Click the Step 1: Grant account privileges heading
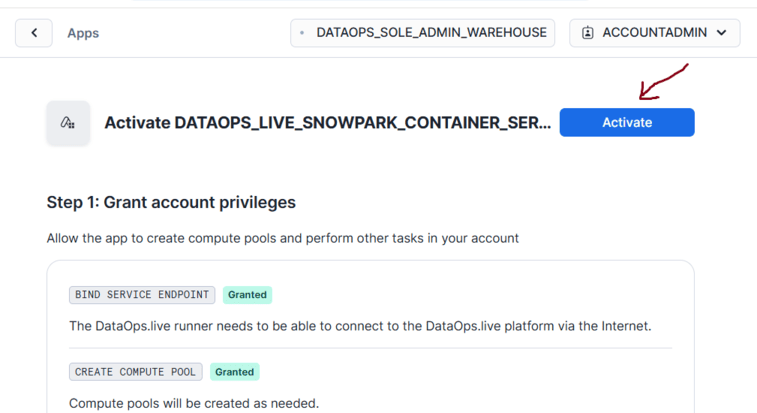The height and width of the screenshot is (413, 757). [171, 202]
